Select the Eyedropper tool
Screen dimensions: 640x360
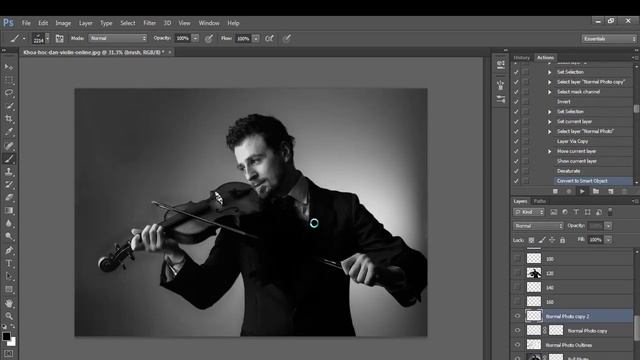tap(9, 132)
